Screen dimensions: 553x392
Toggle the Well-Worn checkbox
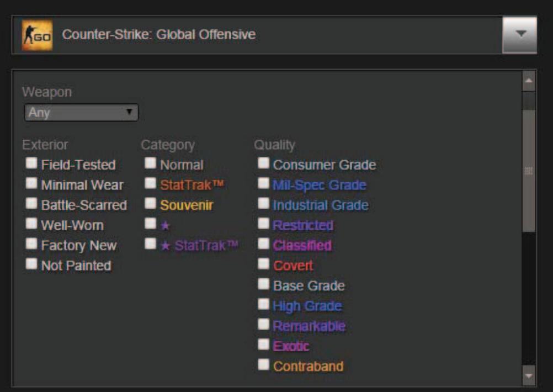31,224
